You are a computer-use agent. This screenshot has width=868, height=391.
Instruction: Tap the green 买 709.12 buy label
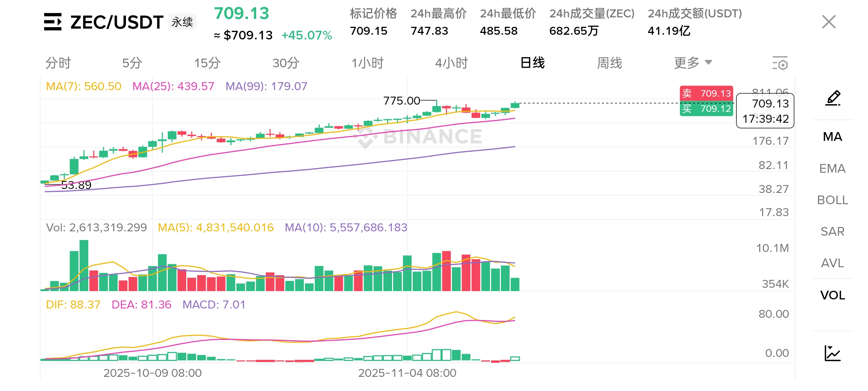[706, 109]
